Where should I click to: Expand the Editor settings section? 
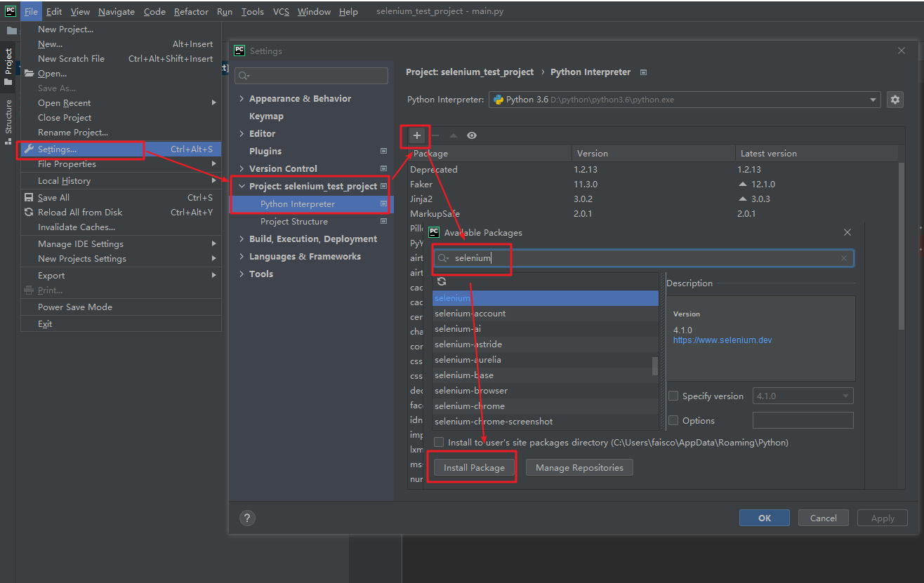pos(242,133)
